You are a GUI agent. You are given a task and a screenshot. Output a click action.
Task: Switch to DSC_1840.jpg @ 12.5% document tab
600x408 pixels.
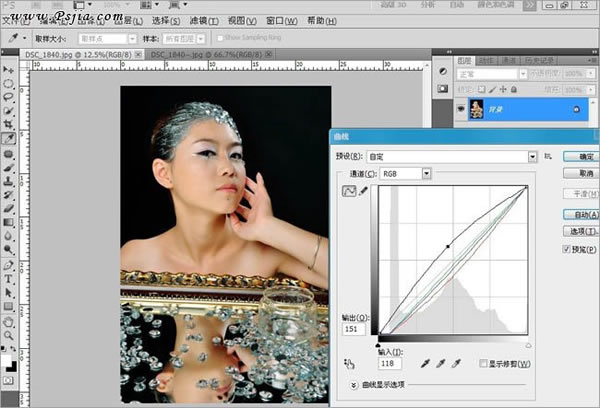coord(83,55)
